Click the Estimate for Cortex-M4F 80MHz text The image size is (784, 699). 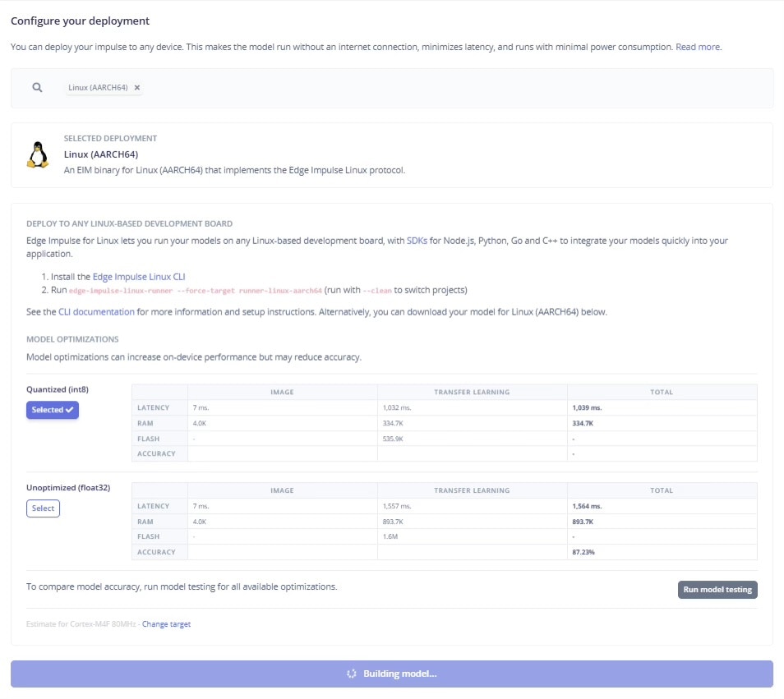[81, 624]
